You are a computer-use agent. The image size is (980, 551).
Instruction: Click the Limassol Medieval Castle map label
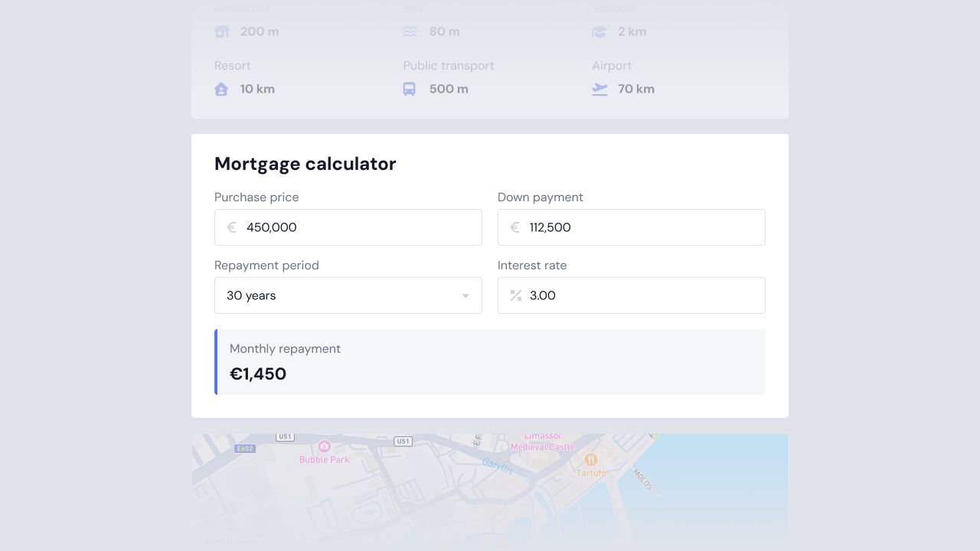(x=542, y=442)
